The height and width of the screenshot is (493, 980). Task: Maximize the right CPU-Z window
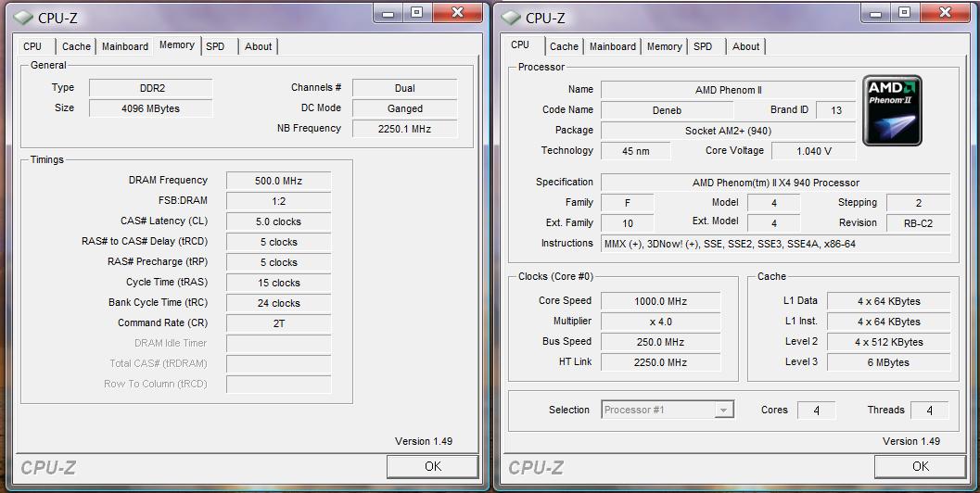point(904,13)
